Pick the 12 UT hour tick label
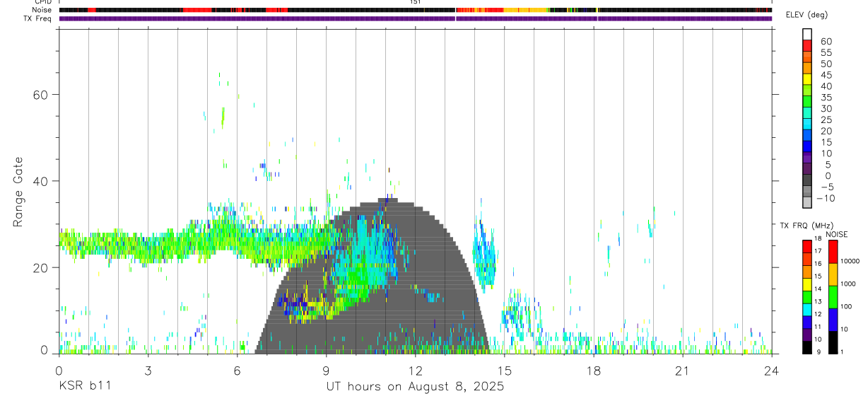The image size is (868, 401). (x=415, y=371)
